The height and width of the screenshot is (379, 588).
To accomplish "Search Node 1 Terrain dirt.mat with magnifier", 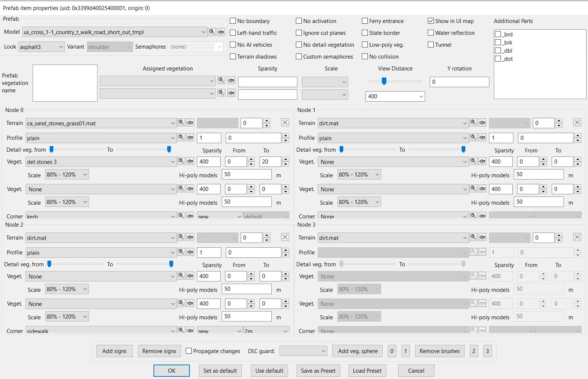I will coord(473,122).
